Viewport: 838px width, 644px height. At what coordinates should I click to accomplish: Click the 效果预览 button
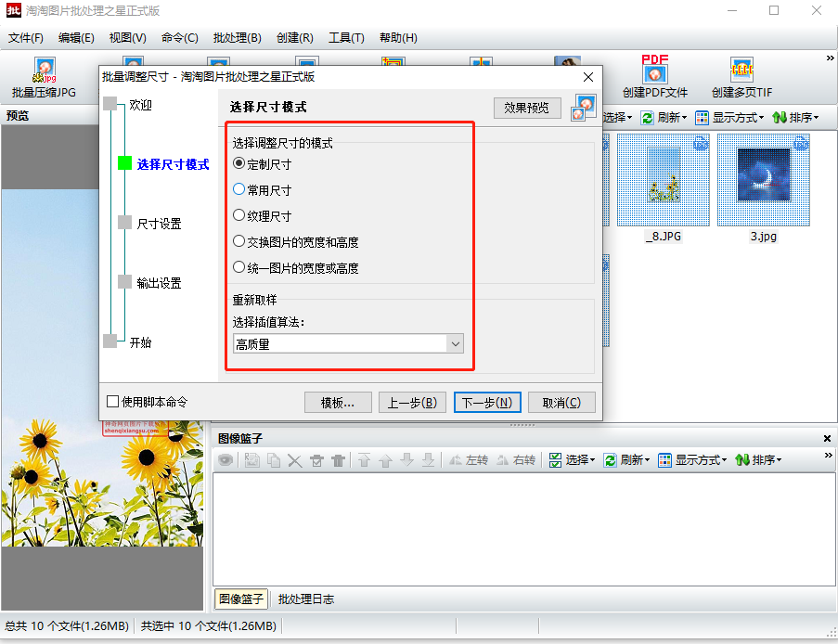pyautogui.click(x=527, y=108)
